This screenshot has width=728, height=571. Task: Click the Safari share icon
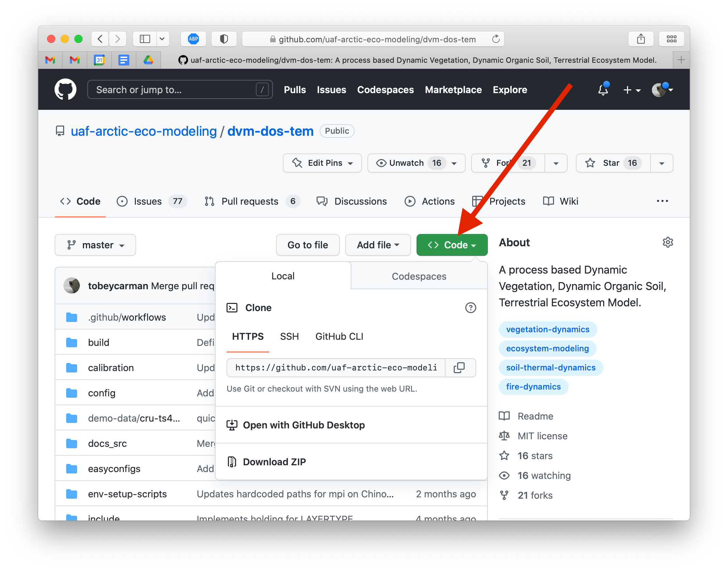(x=641, y=39)
